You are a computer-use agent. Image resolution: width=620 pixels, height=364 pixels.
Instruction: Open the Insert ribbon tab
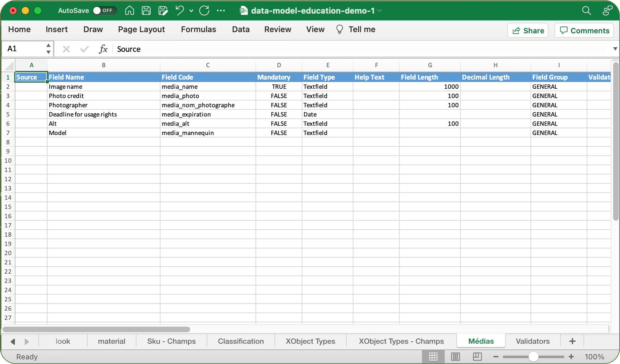point(56,30)
